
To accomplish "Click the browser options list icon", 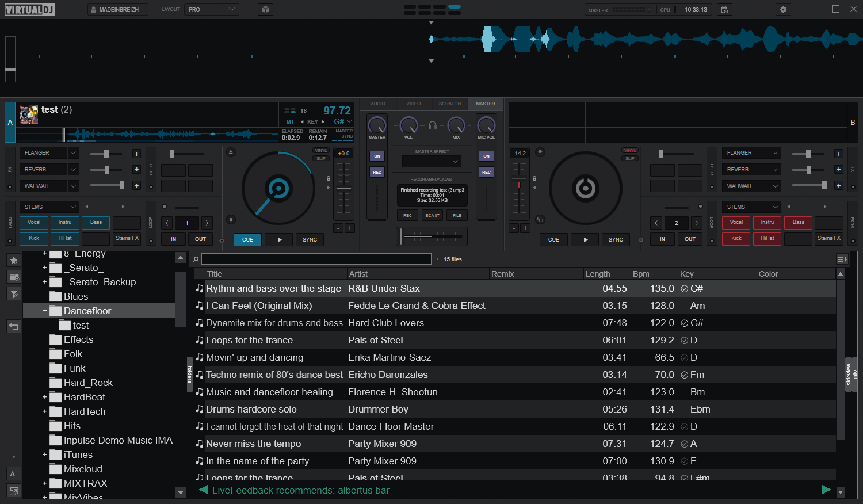I will click(x=842, y=259).
